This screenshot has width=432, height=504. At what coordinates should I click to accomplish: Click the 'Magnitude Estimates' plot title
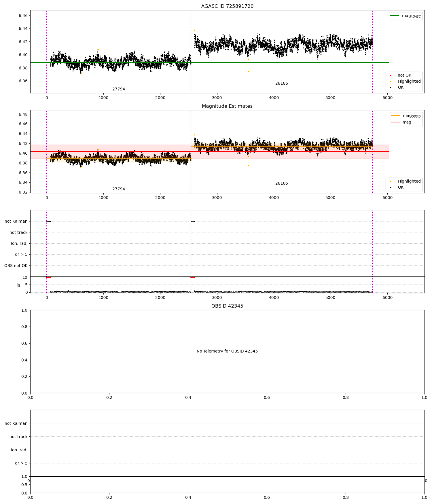click(227, 106)
